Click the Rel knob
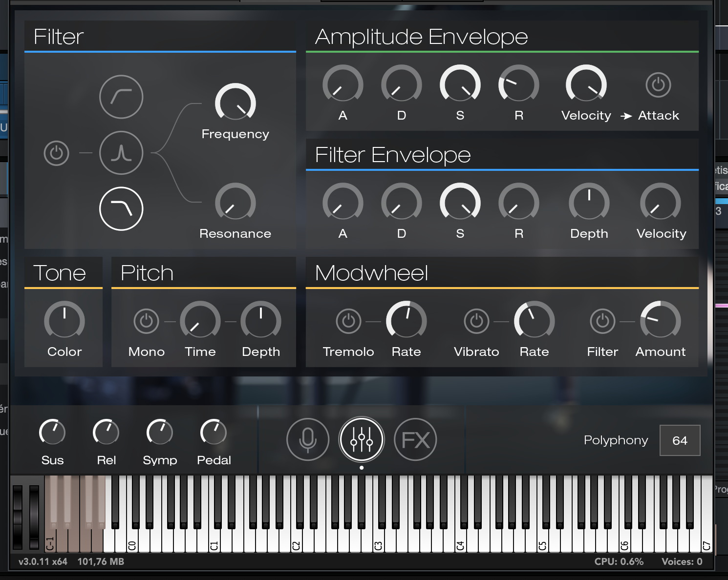The height and width of the screenshot is (580, 728). pyautogui.click(x=106, y=432)
